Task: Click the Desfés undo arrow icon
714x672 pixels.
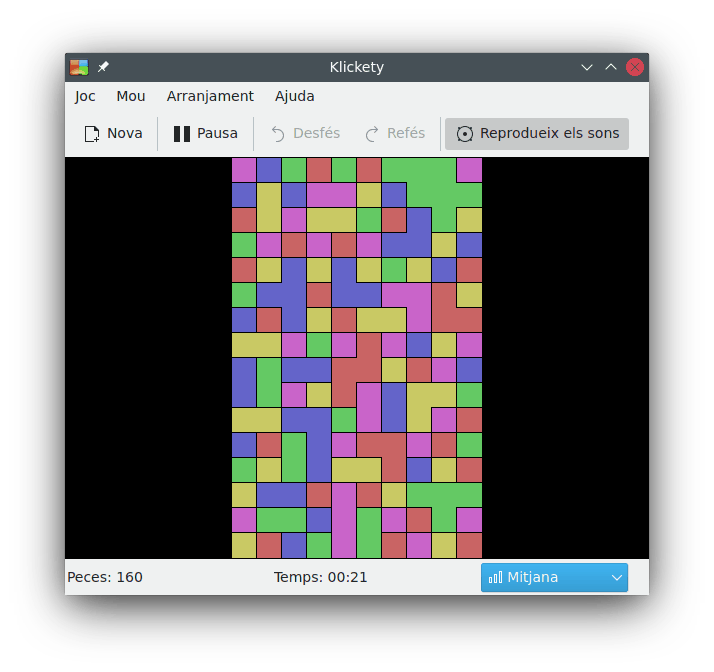Action: coord(279,133)
